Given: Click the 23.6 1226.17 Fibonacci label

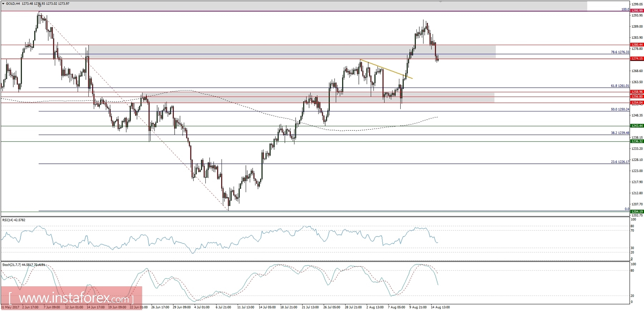Looking at the screenshot, I should point(620,162).
